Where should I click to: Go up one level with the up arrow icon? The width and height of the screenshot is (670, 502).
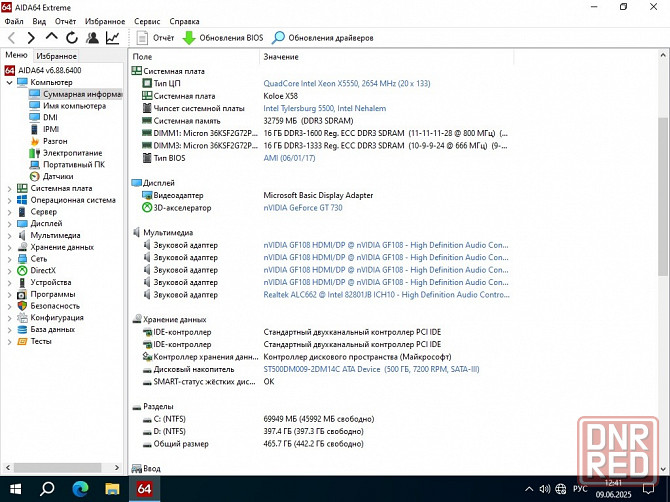[x=51, y=37]
